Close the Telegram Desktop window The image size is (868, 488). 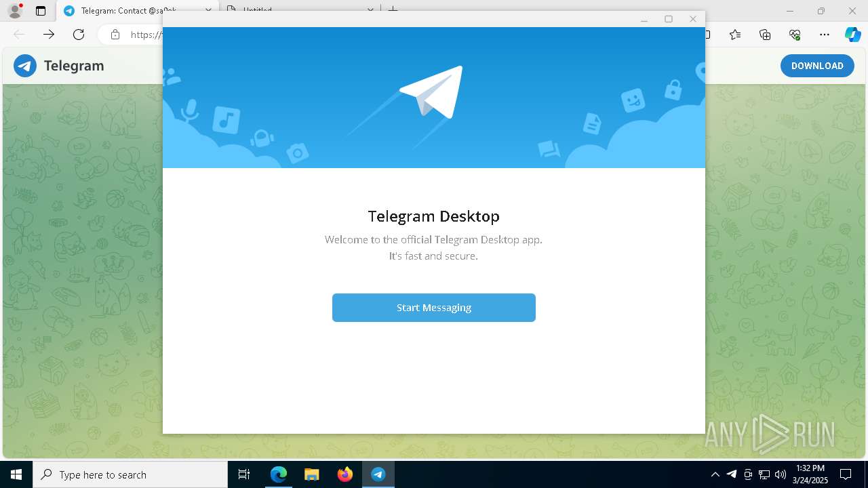(x=693, y=19)
